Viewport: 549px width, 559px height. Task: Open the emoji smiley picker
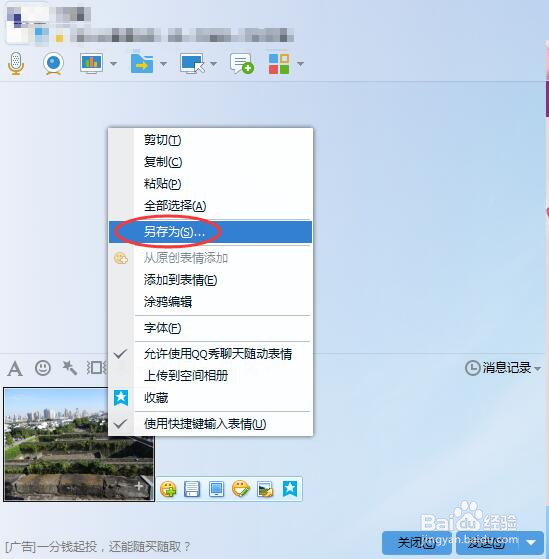coord(43,368)
